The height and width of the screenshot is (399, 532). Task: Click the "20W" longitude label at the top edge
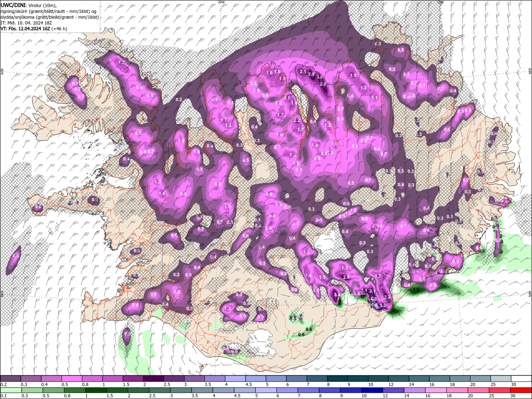221,2
